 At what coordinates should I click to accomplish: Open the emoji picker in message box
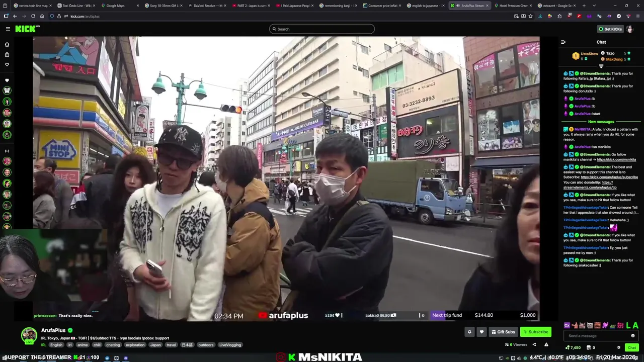click(633, 336)
